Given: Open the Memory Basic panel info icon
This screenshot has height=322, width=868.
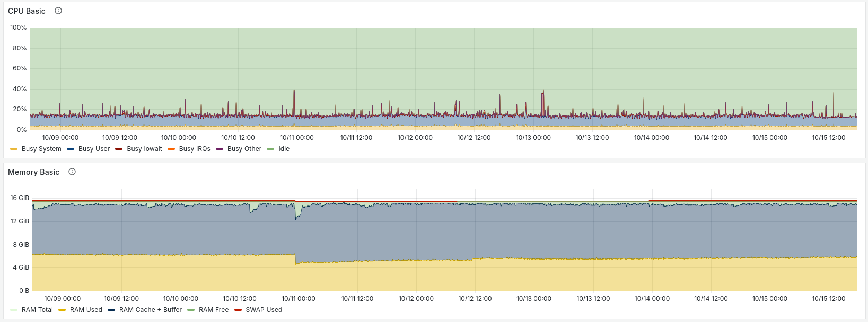Looking at the screenshot, I should point(72,172).
